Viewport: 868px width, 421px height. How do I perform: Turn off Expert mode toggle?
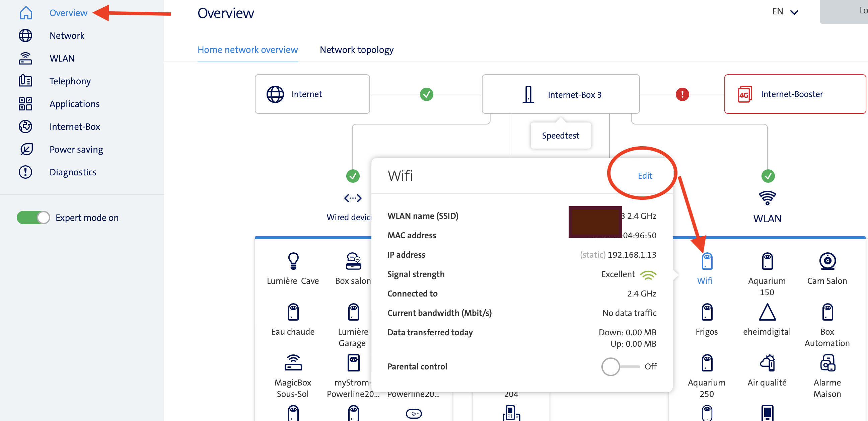pyautogui.click(x=33, y=218)
